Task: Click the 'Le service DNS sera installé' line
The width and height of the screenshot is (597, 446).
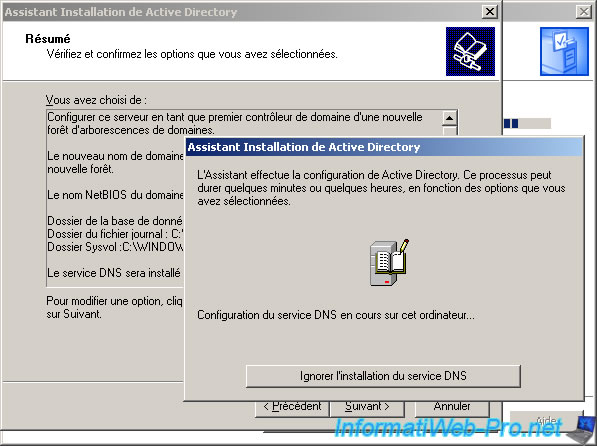Action: click(x=114, y=273)
